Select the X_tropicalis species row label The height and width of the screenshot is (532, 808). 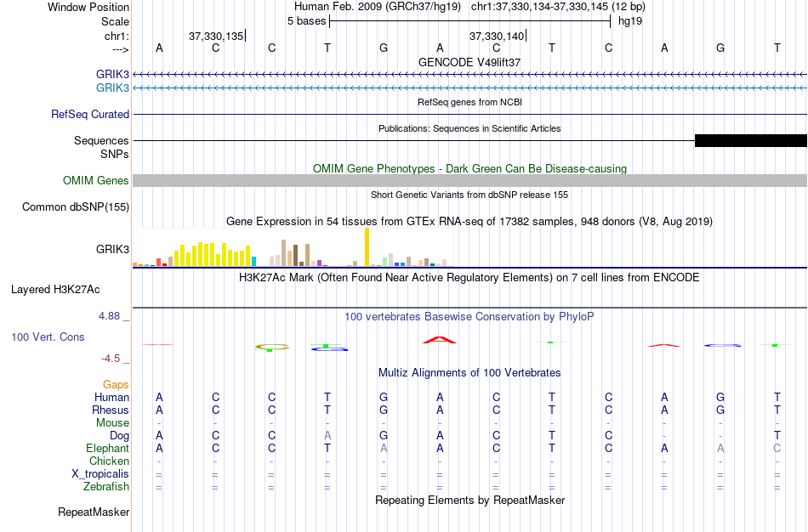click(100, 474)
